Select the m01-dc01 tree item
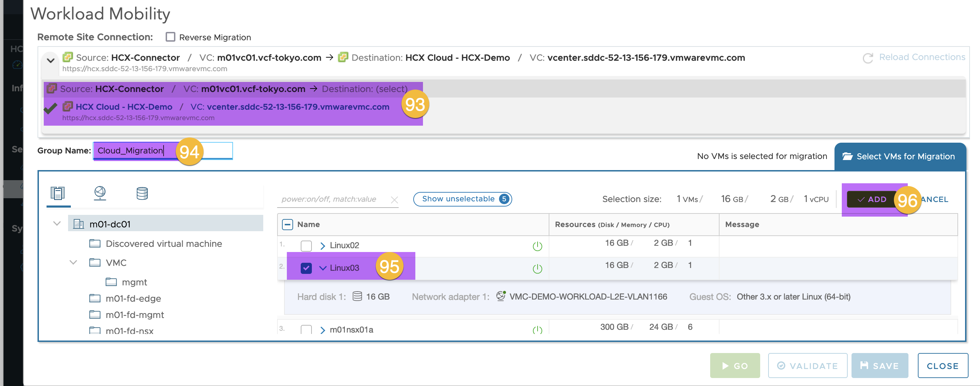980x386 pixels. click(x=166, y=224)
